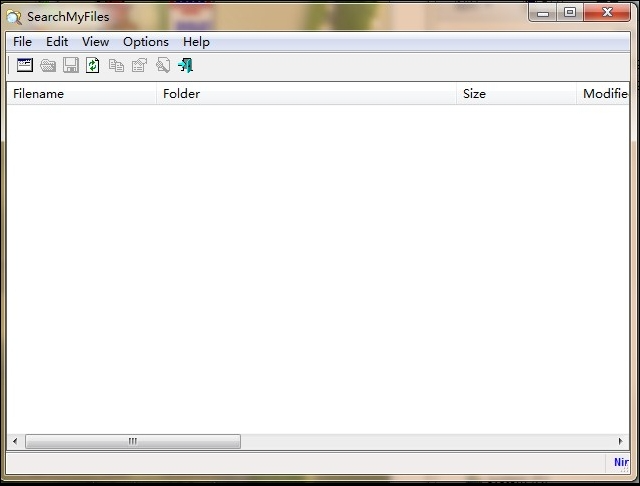Click the horizontal scrollbar right arrow
Image resolution: width=640 pixels, height=486 pixels.
pos(620,441)
